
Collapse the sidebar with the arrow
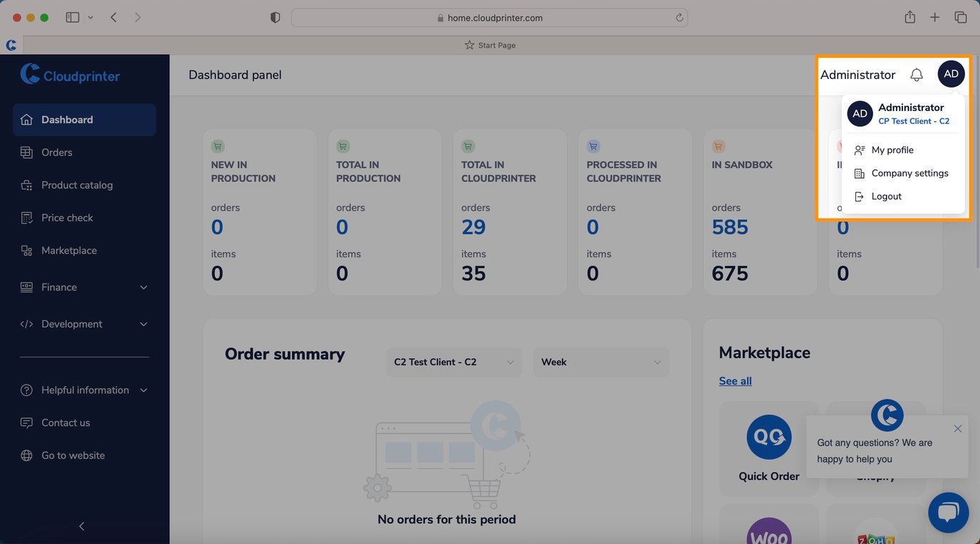(82, 526)
